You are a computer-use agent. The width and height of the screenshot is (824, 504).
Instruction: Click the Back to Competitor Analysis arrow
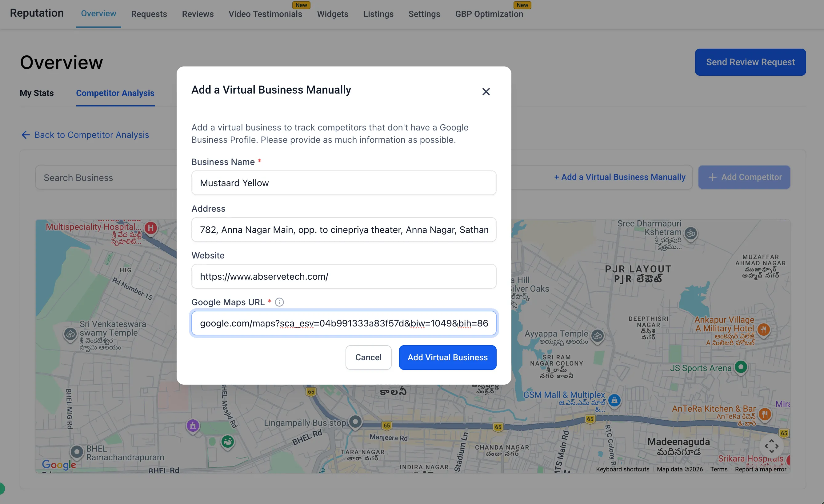pos(26,135)
